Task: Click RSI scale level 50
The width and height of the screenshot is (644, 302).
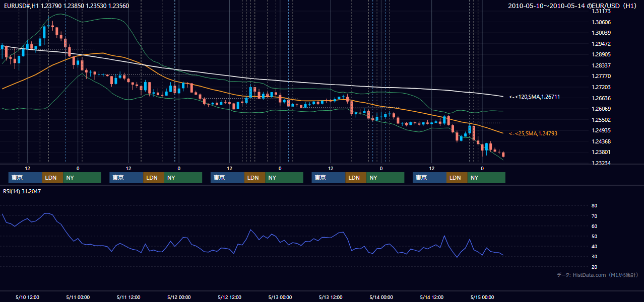Action: (594, 236)
